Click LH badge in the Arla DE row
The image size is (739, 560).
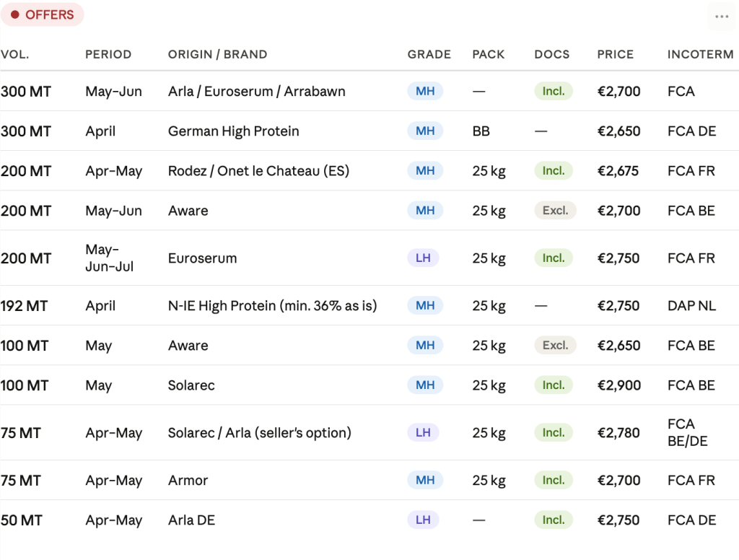click(x=423, y=520)
